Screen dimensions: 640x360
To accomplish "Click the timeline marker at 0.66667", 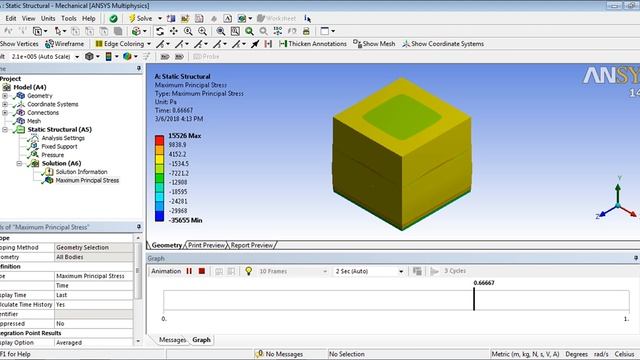I will (x=474, y=299).
